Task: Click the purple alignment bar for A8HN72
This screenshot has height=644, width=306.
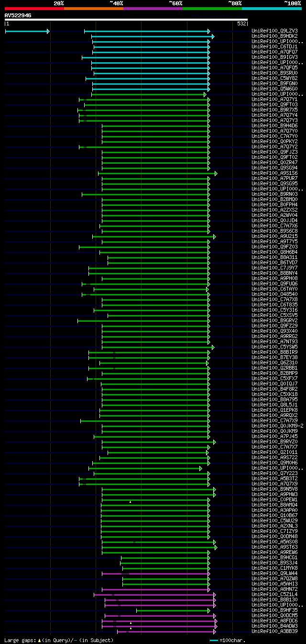Action: pos(156,589)
